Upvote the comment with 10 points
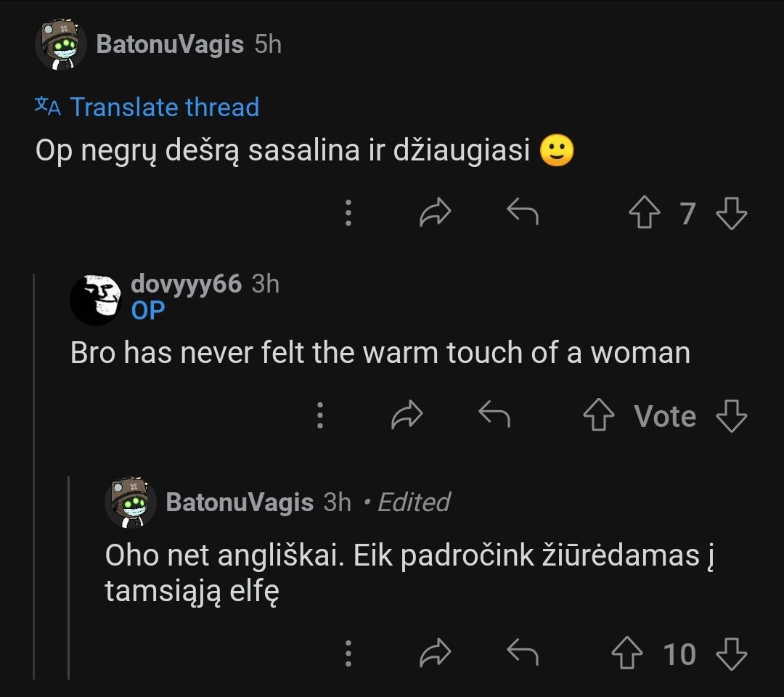The image size is (784, 697). click(626, 654)
